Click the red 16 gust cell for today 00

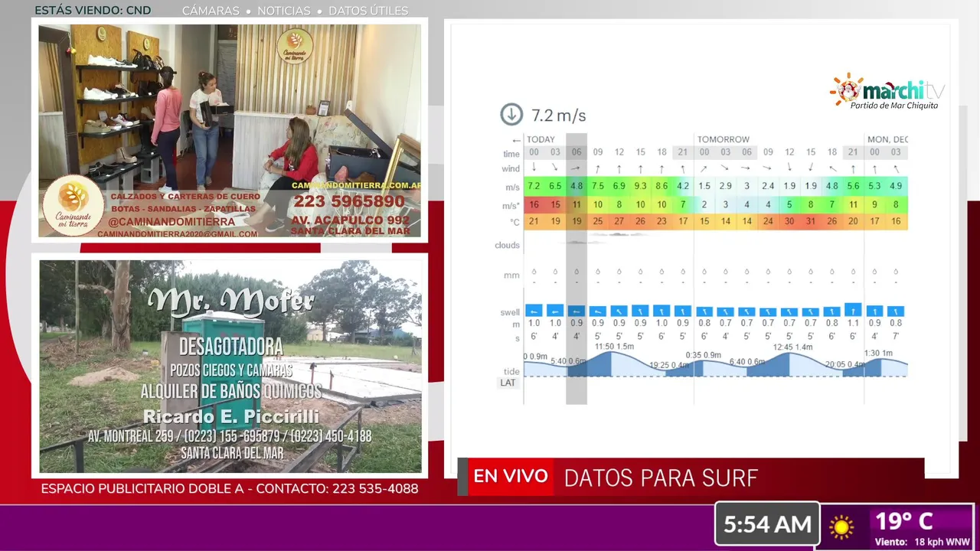534,204
